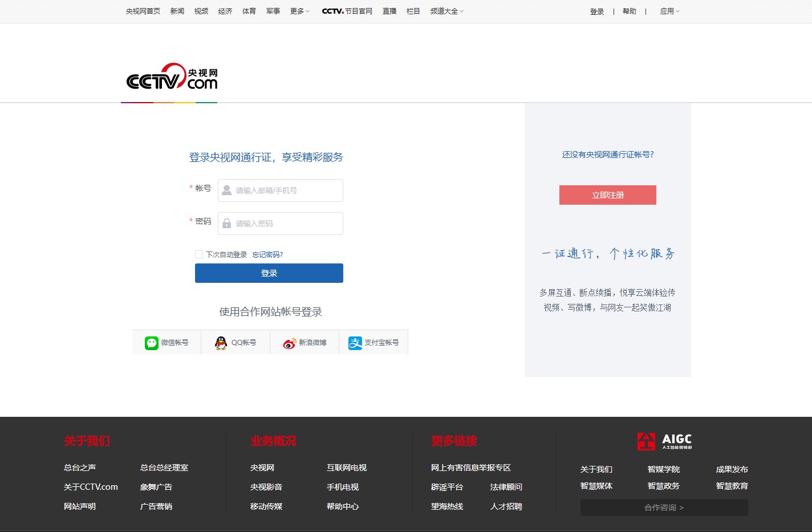This screenshot has height=532, width=812.
Task: Open 央视影音 footer link
Action: (266, 487)
